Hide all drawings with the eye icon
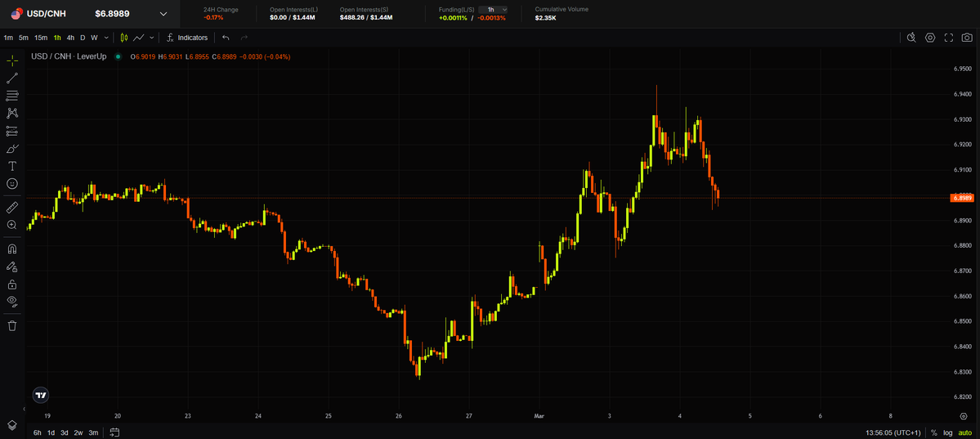Viewport: 980px width, 439px height. click(12, 302)
